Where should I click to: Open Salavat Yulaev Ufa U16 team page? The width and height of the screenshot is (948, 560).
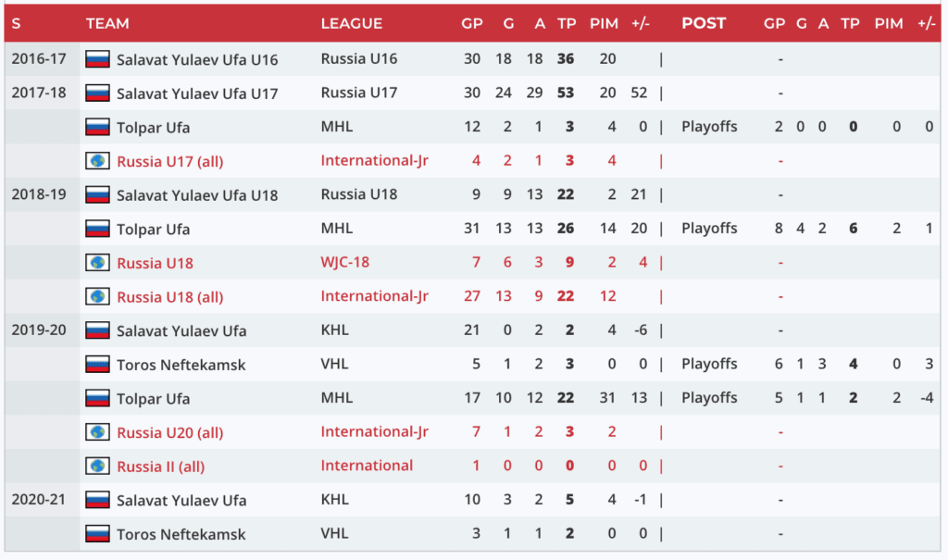(x=196, y=59)
